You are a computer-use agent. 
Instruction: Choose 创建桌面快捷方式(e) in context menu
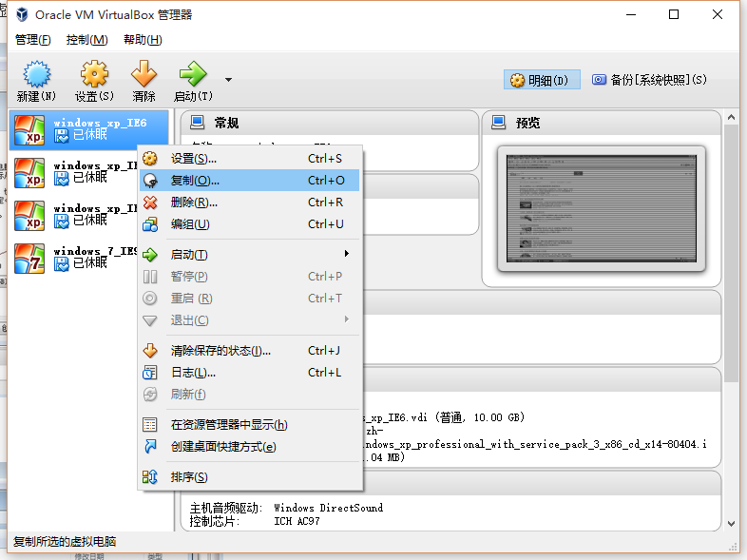click(x=250, y=447)
